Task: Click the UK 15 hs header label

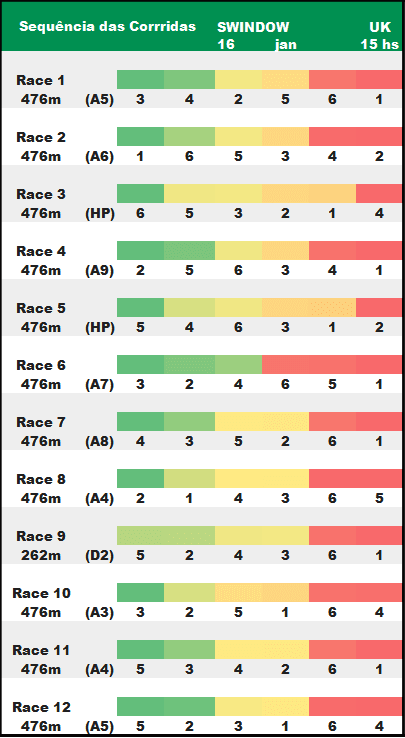Action: pos(380,35)
